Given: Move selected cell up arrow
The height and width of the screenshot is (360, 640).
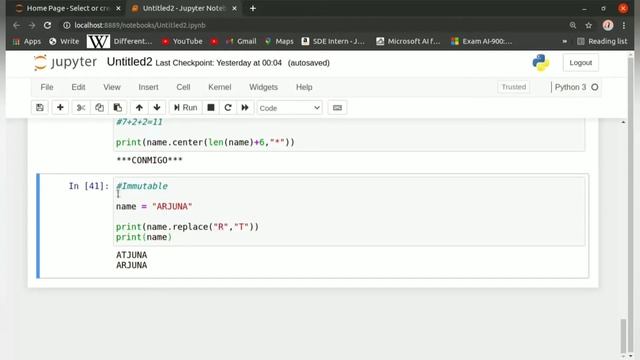Looking at the screenshot, I should pyautogui.click(x=139, y=107).
